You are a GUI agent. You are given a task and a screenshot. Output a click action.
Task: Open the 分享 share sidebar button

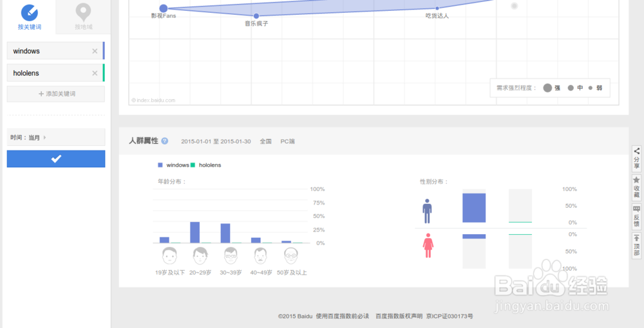(x=636, y=159)
